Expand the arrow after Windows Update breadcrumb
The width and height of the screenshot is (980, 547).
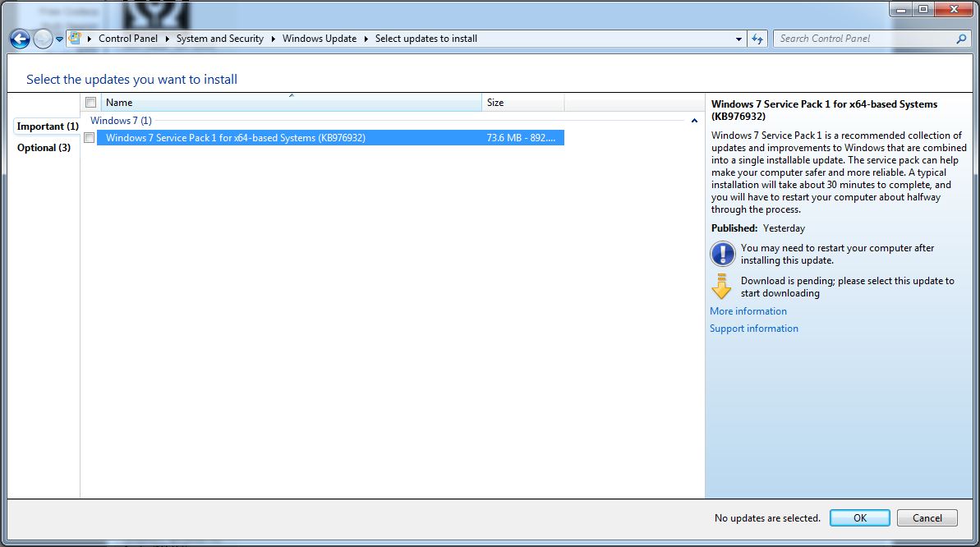click(366, 39)
